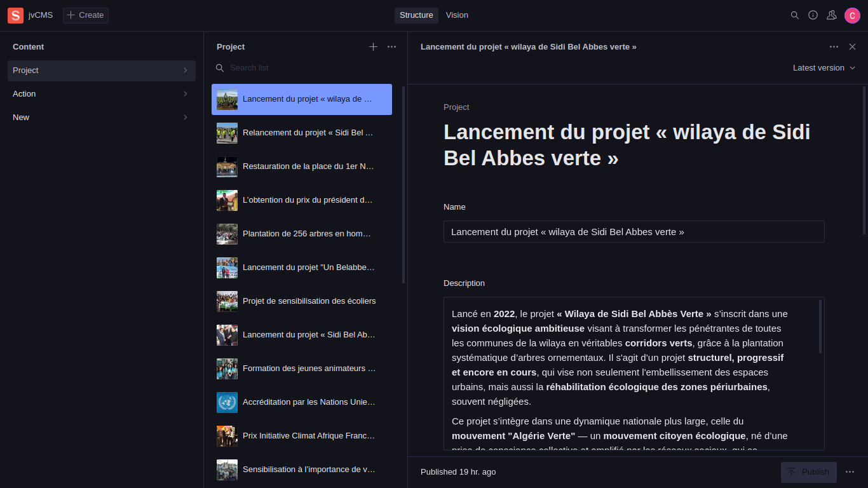Viewport: 868px width, 488px height.
Task: Open the Projet de sensibilisation des écoliers entry
Action: 309,301
